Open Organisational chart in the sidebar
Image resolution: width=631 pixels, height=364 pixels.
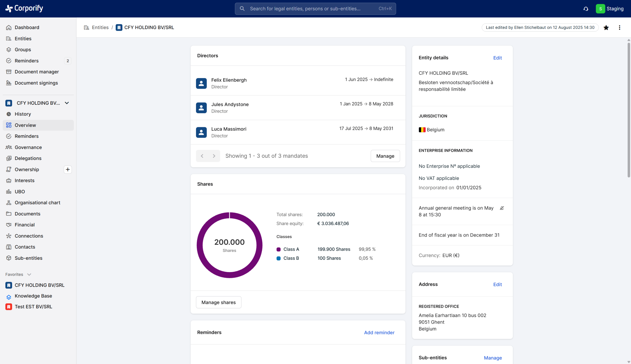click(x=37, y=203)
